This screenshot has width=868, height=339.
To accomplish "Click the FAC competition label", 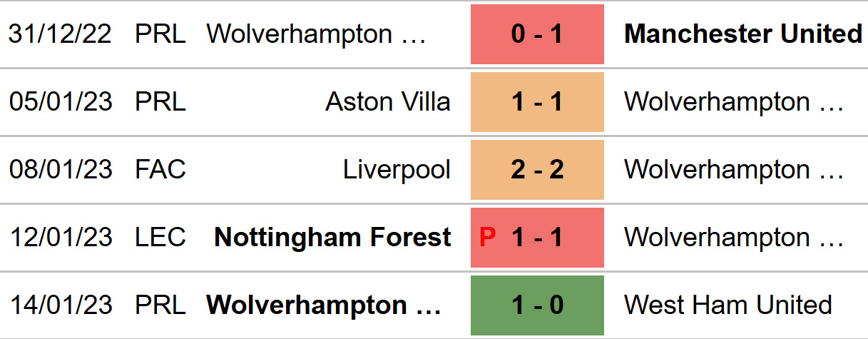I will point(160,170).
